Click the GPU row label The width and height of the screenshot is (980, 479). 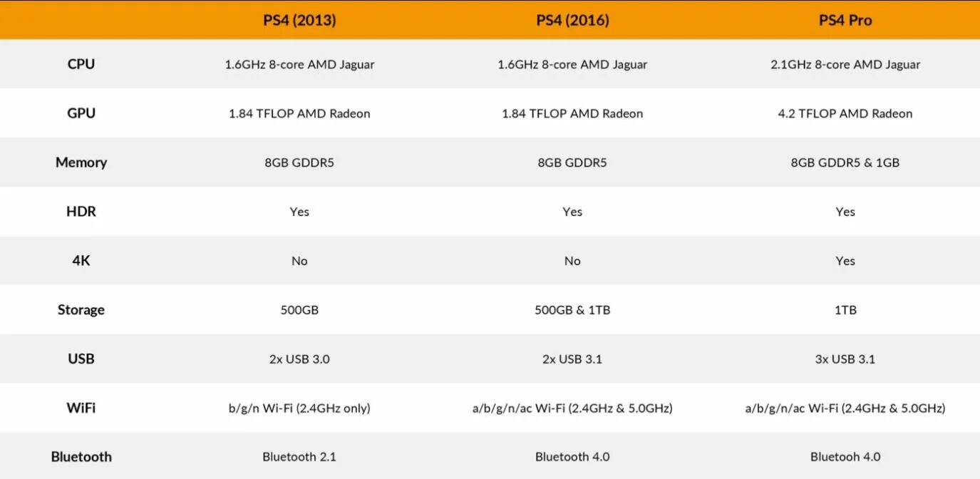point(81,113)
